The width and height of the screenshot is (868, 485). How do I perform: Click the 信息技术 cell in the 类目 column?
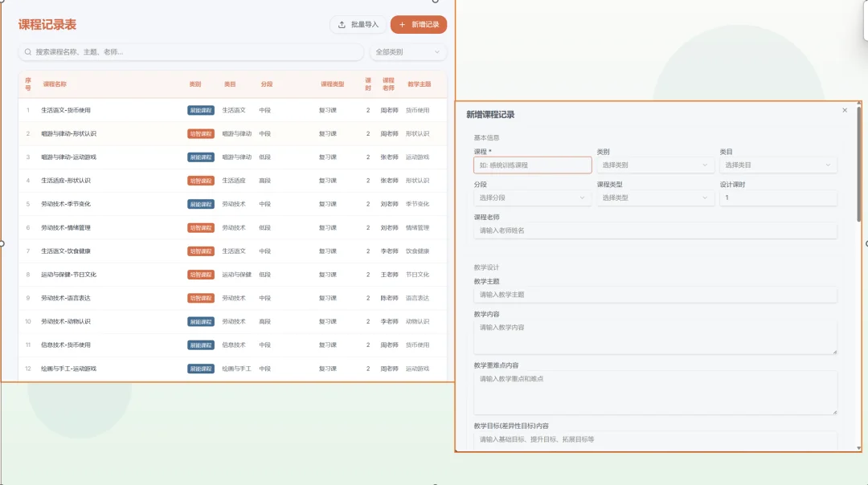click(234, 345)
